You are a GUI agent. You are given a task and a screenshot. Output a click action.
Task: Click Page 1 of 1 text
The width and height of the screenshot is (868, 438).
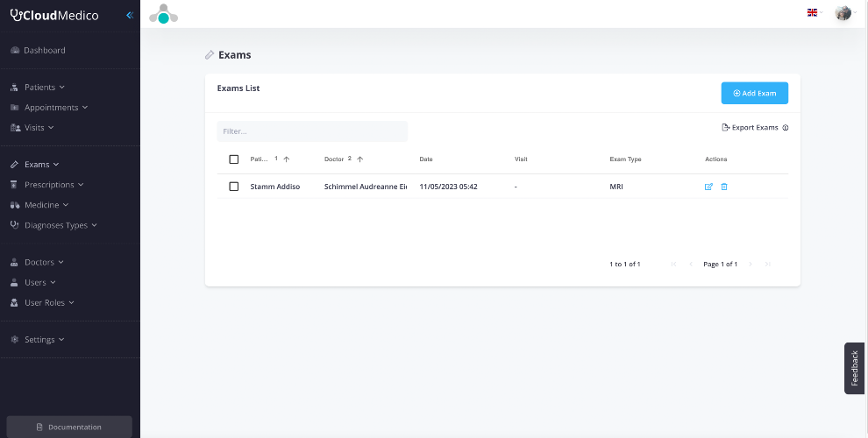pos(720,265)
